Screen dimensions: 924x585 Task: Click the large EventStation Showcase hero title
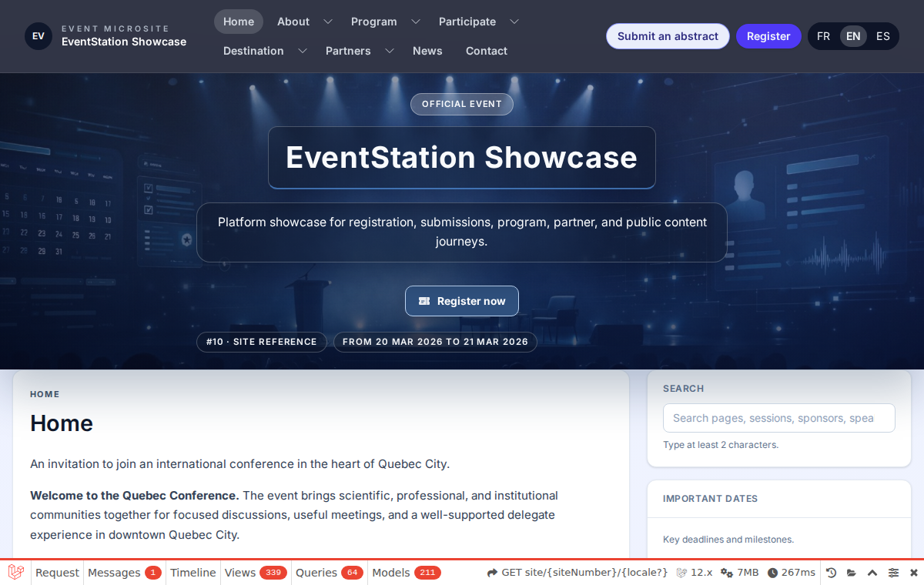pyautogui.click(x=462, y=158)
